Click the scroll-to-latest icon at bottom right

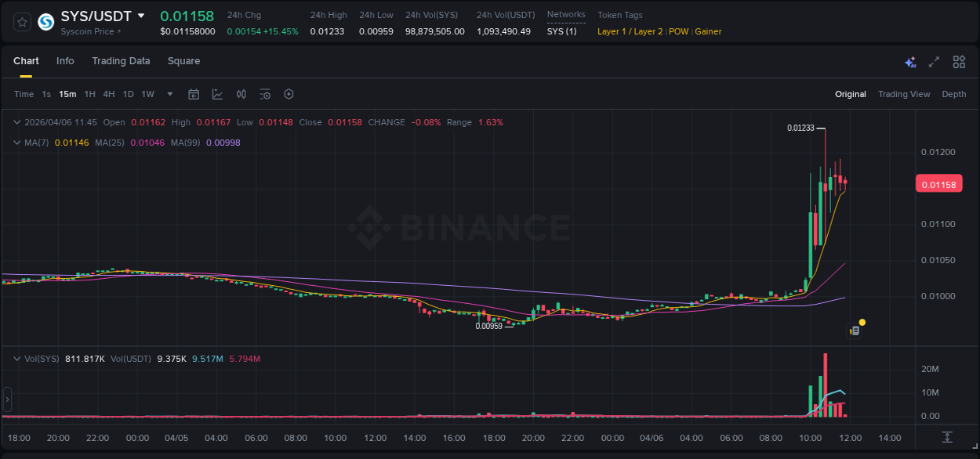tap(947, 437)
